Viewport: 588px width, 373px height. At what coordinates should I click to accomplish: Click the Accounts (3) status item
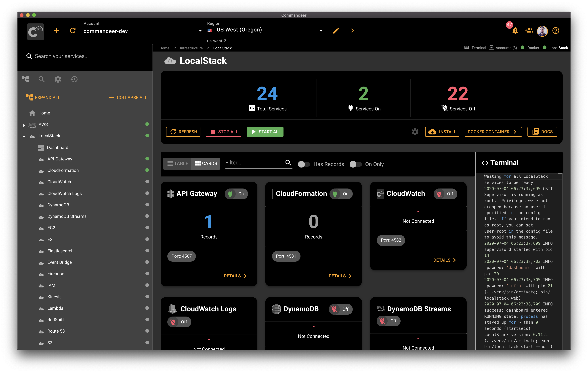503,48
